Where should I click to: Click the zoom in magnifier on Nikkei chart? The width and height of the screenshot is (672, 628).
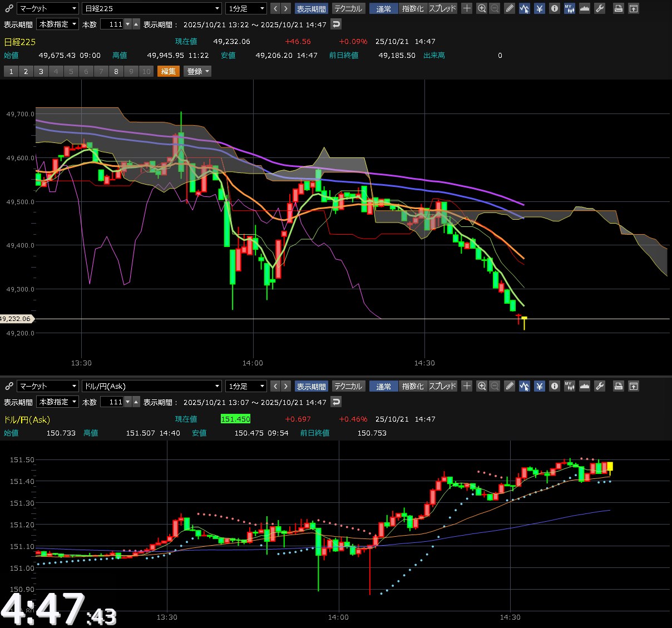point(482,8)
